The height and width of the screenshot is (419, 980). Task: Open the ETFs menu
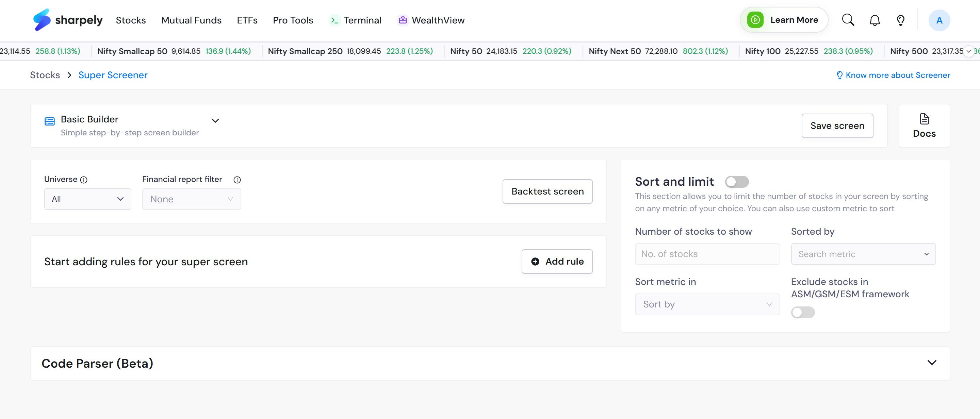[x=247, y=20]
